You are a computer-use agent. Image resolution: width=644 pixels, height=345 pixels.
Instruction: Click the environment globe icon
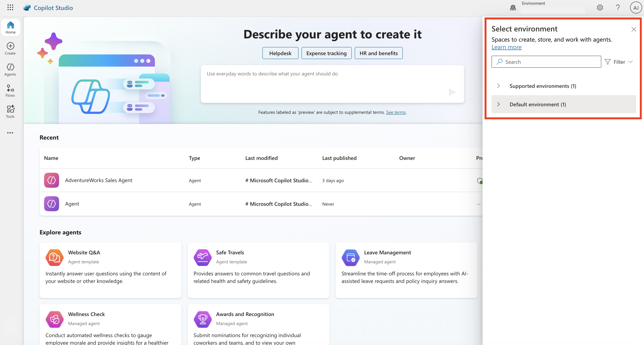tap(513, 8)
